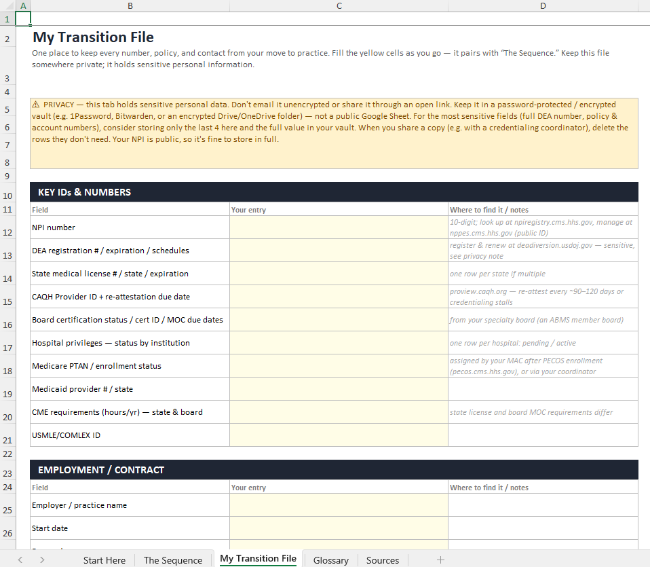Open the Glossary sheet tab

pos(331,560)
